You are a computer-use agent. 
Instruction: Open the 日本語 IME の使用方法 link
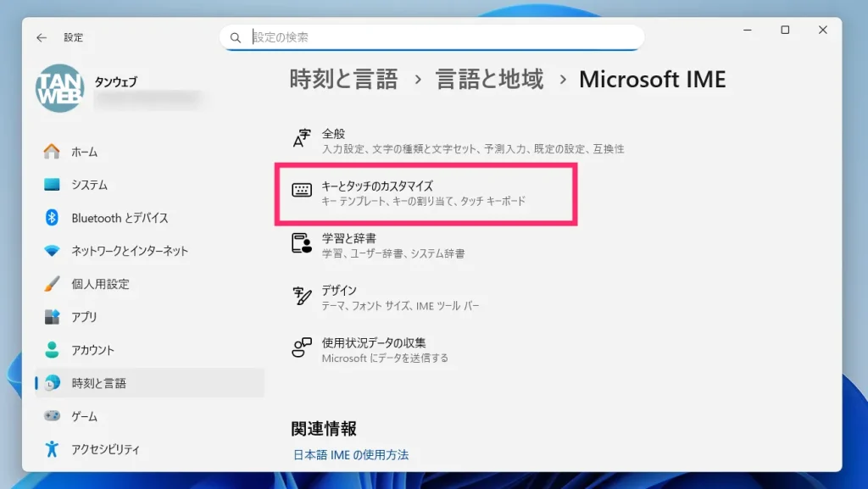tap(351, 455)
